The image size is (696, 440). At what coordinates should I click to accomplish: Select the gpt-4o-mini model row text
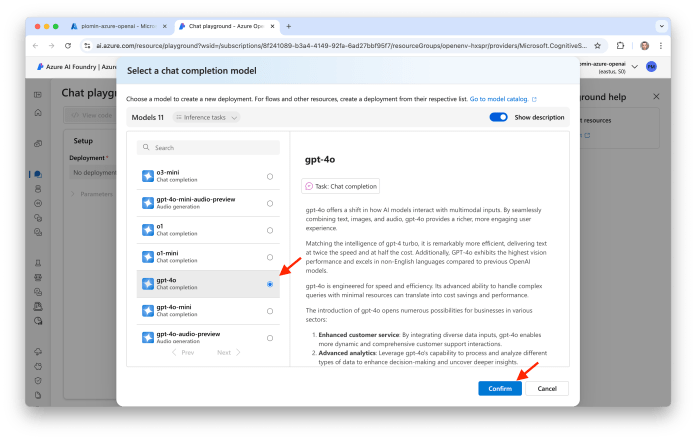[x=174, y=307]
